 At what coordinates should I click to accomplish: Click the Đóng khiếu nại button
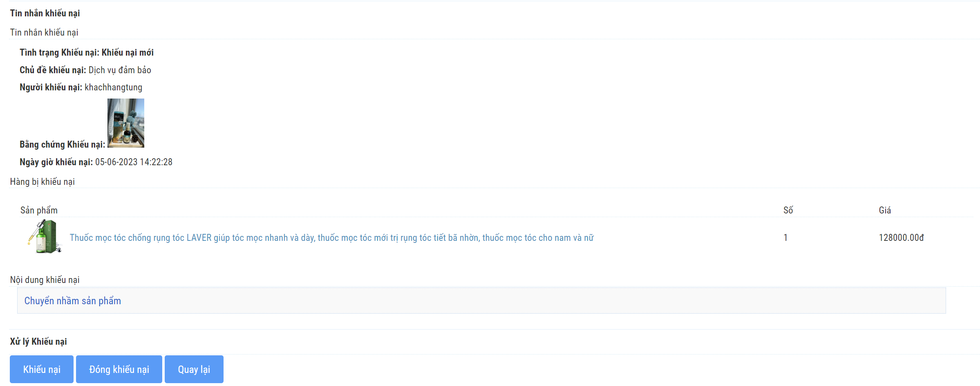[x=119, y=369]
